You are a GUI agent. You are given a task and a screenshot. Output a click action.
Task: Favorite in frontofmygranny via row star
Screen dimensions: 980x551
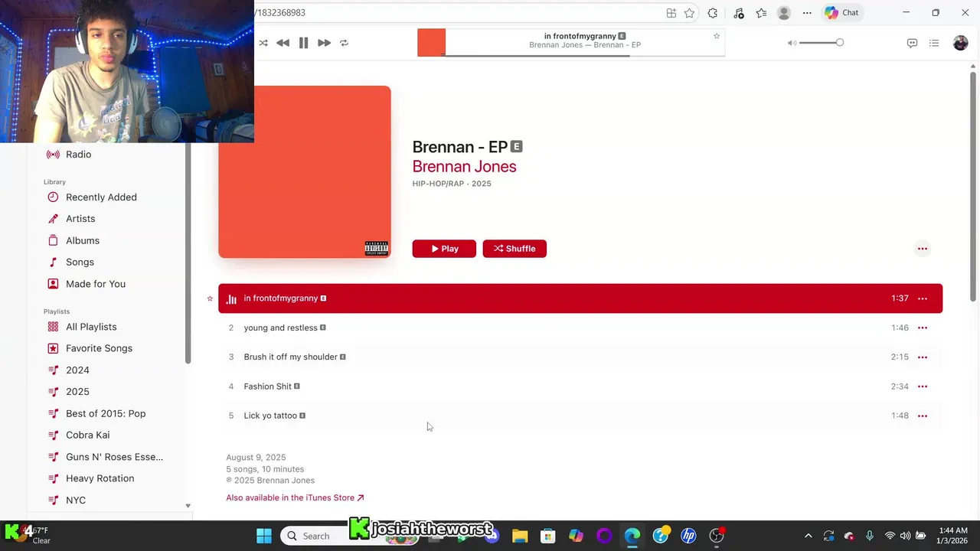(210, 298)
